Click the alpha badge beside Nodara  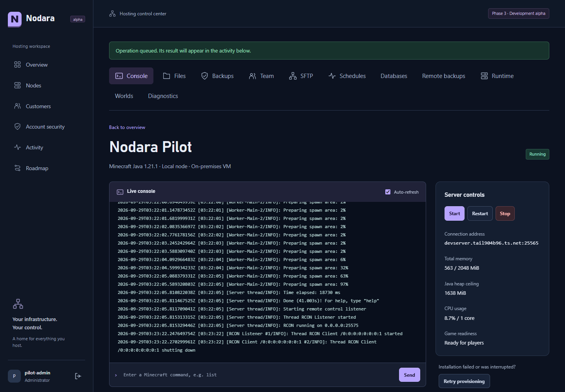point(78,19)
